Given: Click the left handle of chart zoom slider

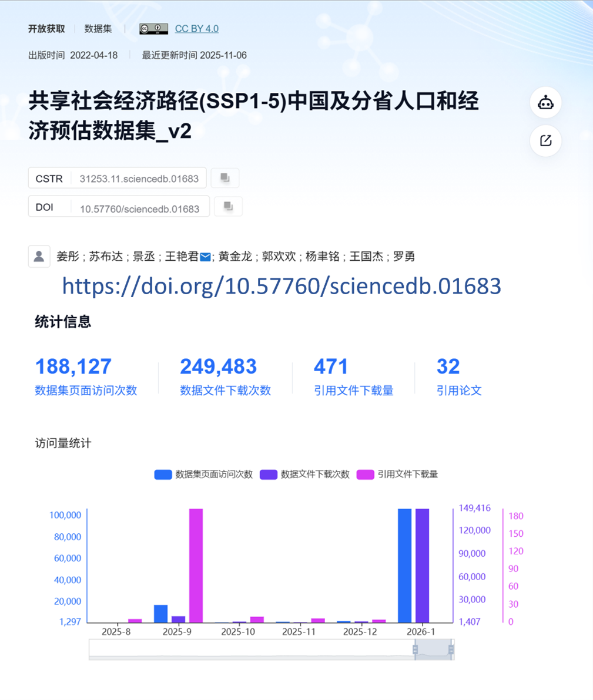Looking at the screenshot, I should coord(415,649).
